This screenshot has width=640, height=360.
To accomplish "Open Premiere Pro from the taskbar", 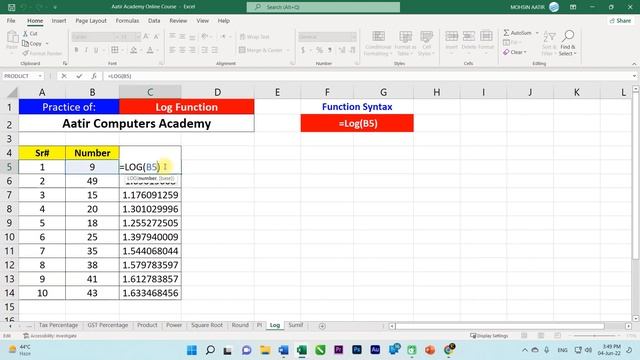I will point(338,350).
